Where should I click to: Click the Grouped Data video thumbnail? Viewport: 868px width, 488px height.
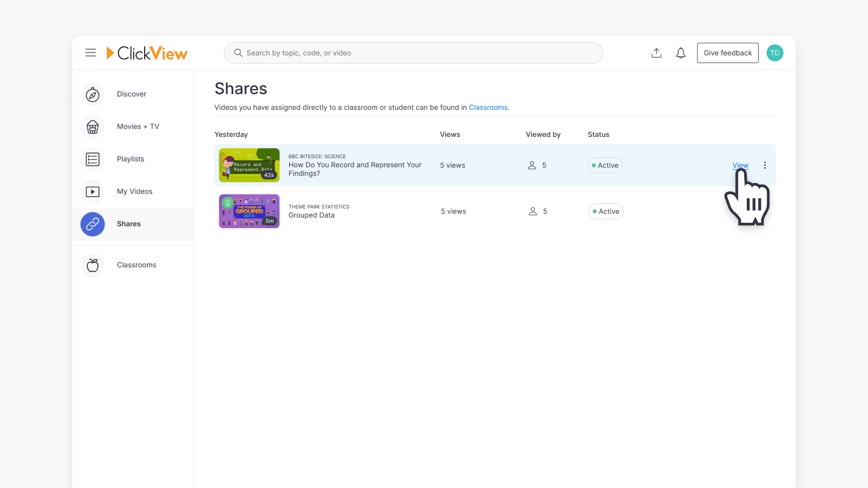click(x=249, y=211)
